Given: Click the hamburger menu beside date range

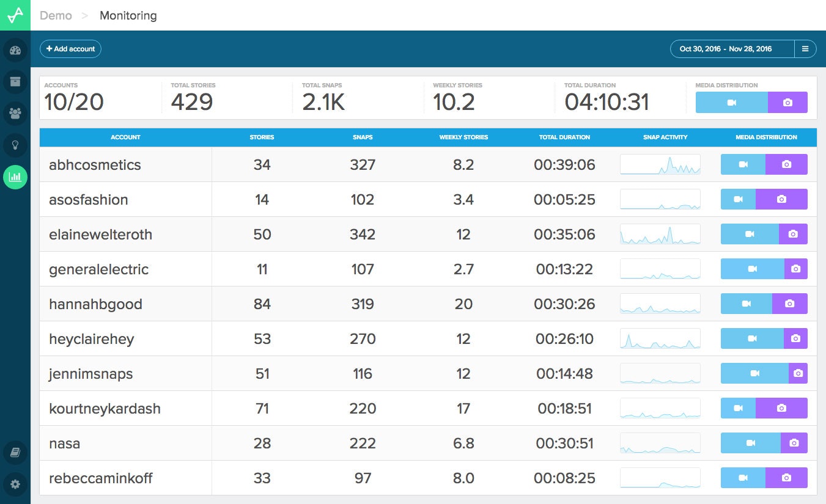Looking at the screenshot, I should (x=805, y=49).
